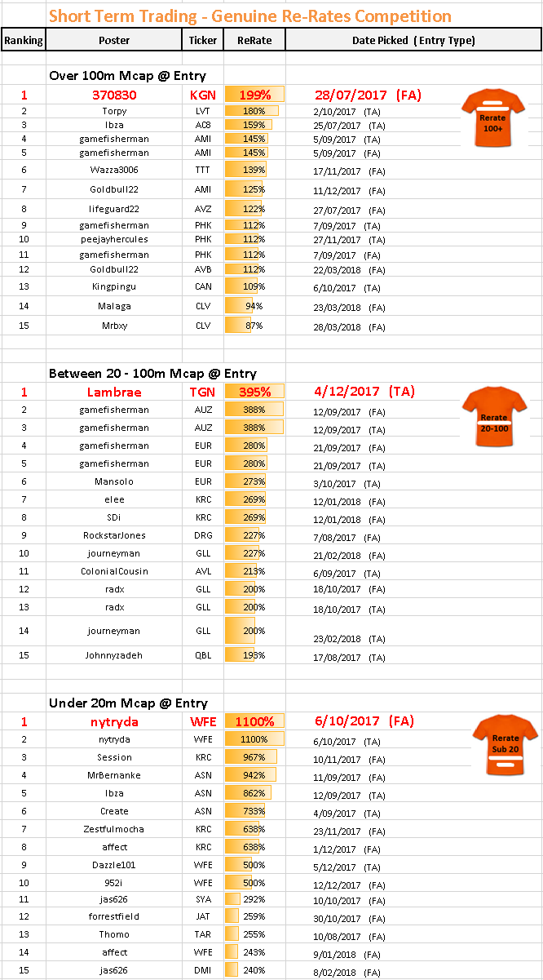Select the ReRate column header
The width and height of the screenshot is (543, 980).
click(x=254, y=40)
